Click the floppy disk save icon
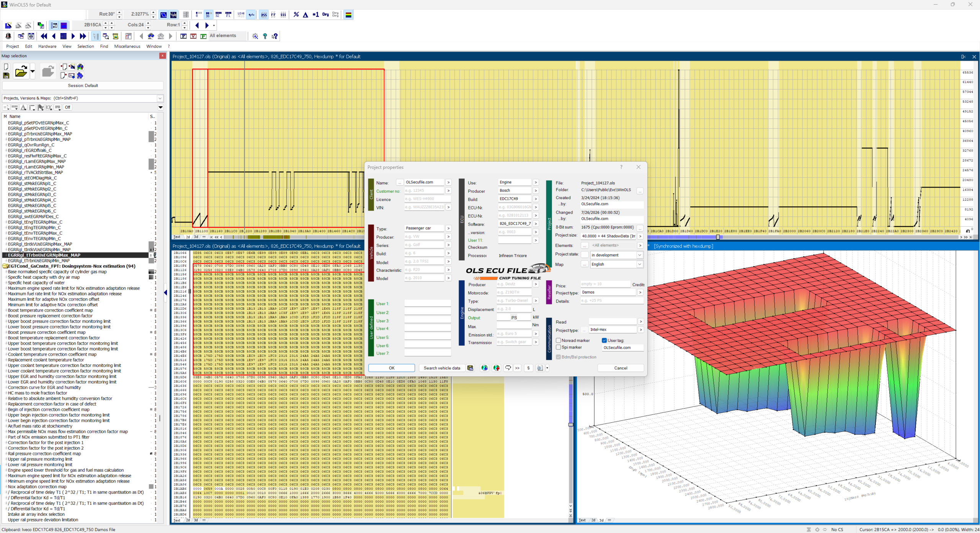The height and width of the screenshot is (533, 980). (x=6, y=75)
